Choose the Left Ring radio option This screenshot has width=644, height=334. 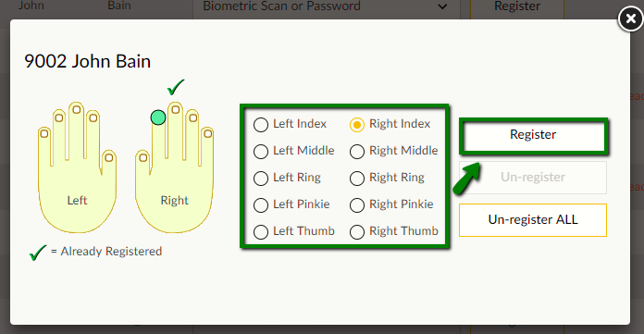click(261, 179)
